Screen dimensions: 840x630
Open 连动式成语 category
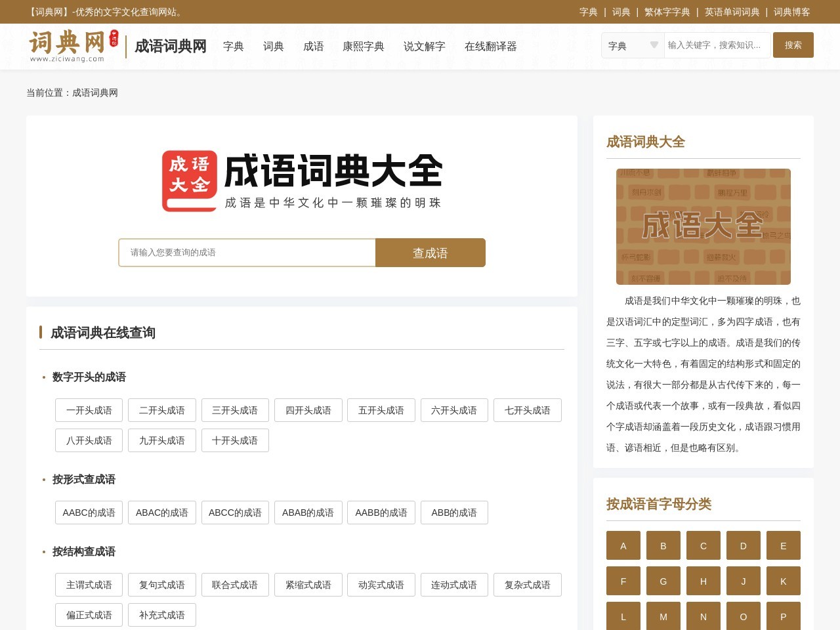pyautogui.click(x=454, y=585)
